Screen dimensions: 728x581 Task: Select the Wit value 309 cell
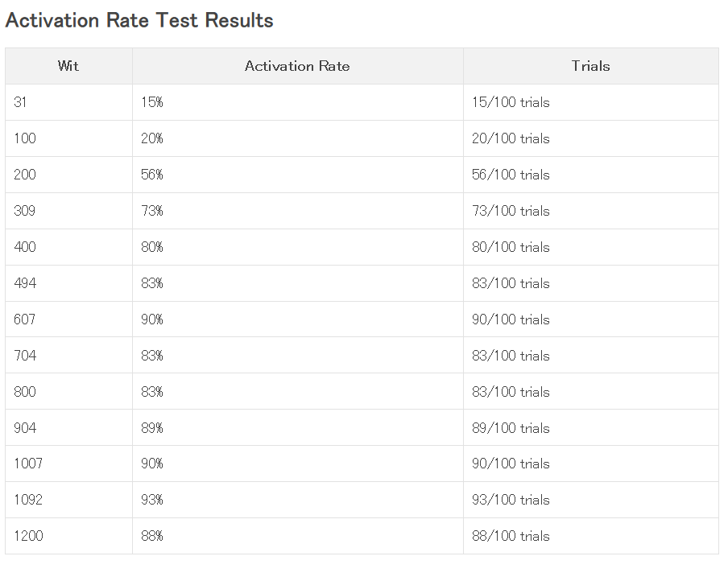[68, 211]
